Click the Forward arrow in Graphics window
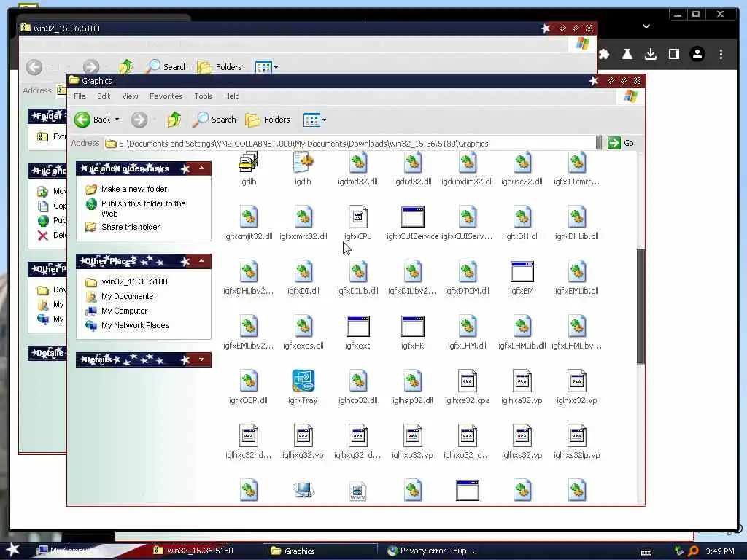This screenshot has height=560, width=747. coord(139,120)
